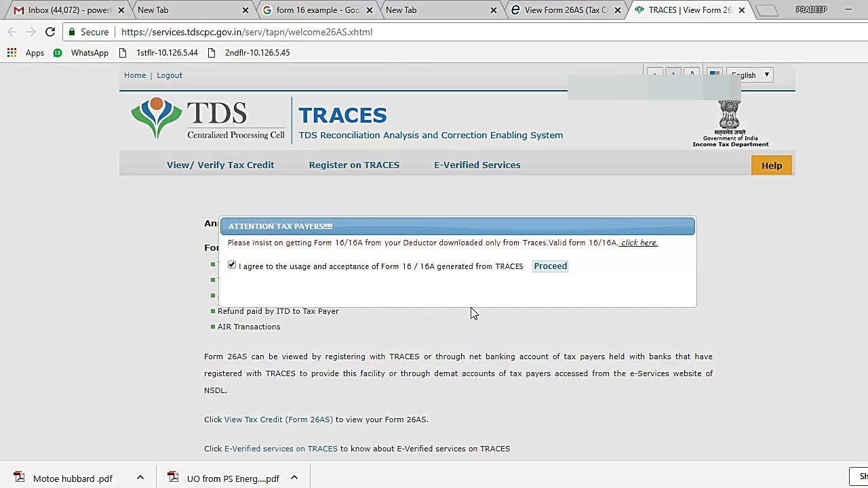This screenshot has width=868, height=488.
Task: Expand the English language dropdown
Action: pyautogui.click(x=749, y=75)
